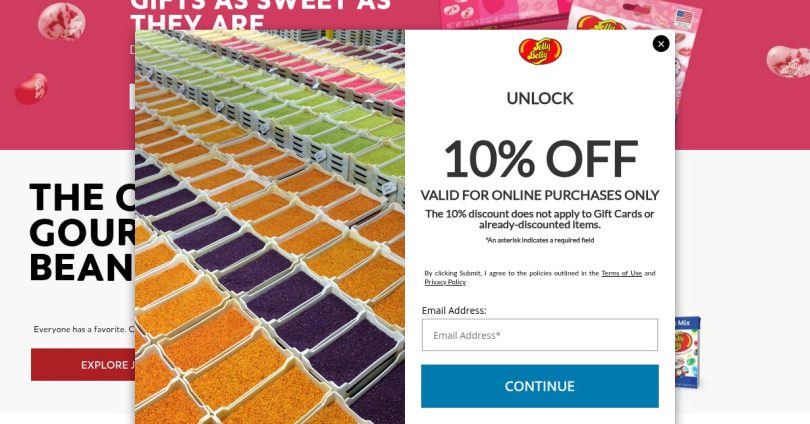Focus the Email Address input field
The width and height of the screenshot is (810, 424).
click(539, 335)
